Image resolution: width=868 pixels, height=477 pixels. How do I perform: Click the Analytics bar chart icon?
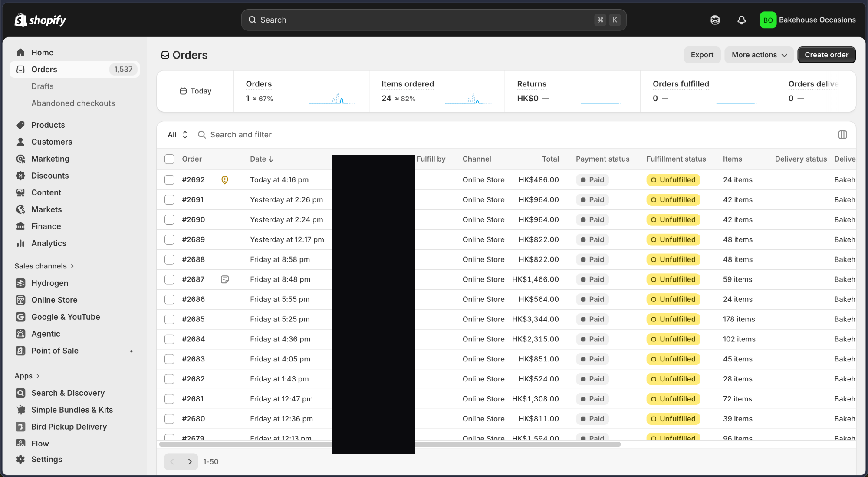20,243
